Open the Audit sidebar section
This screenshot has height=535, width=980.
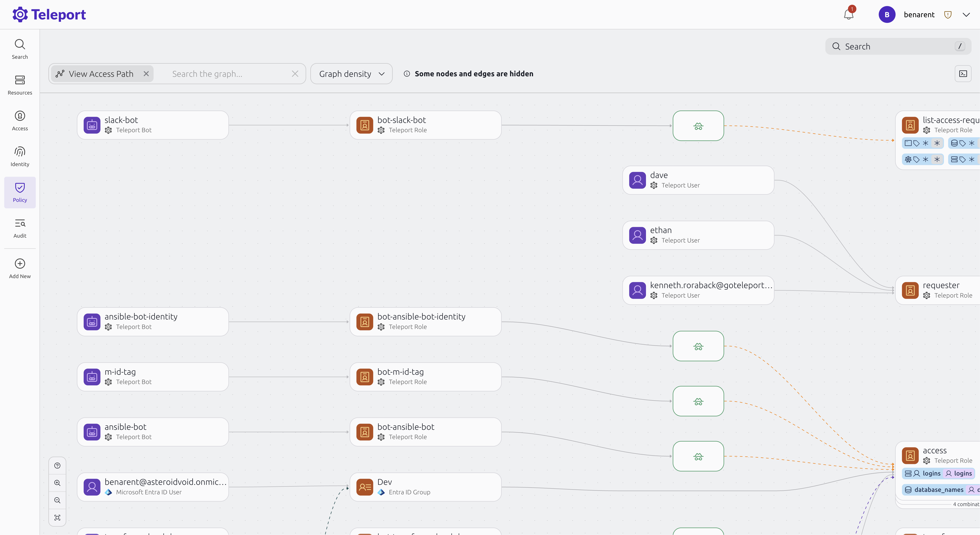(20, 228)
